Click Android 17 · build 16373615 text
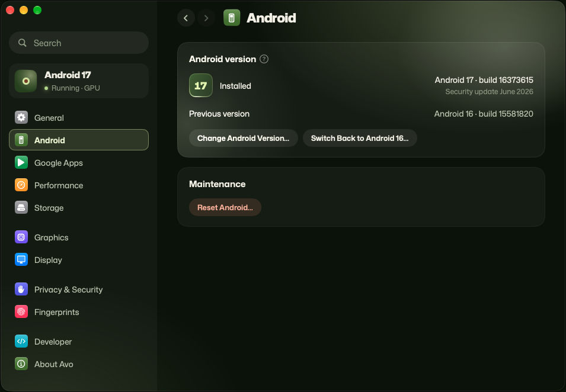566x392 pixels. tap(484, 80)
